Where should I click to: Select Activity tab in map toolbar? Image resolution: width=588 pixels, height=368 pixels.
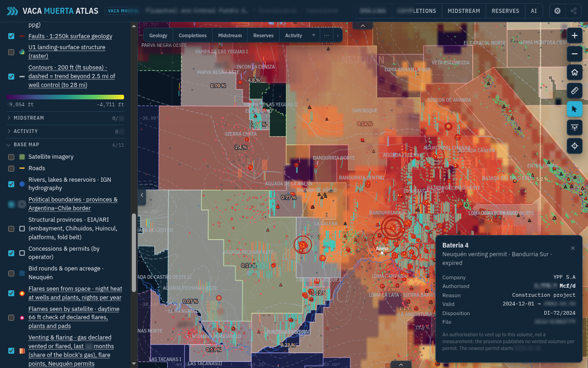(x=294, y=35)
